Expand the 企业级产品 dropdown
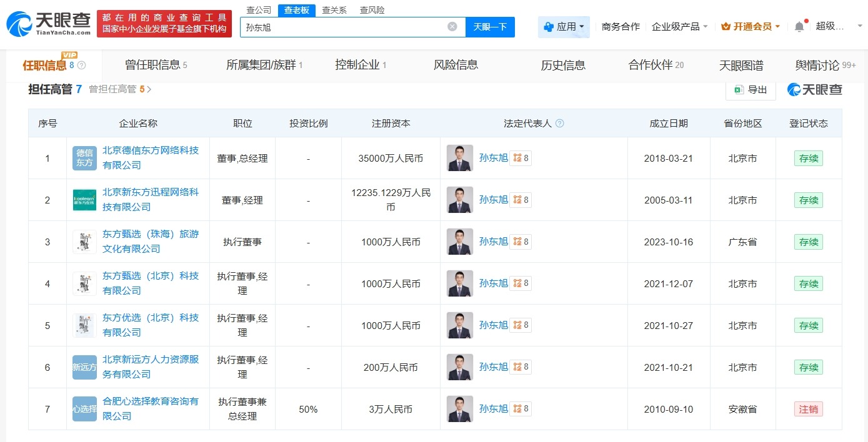The height and width of the screenshot is (442, 868). [679, 26]
